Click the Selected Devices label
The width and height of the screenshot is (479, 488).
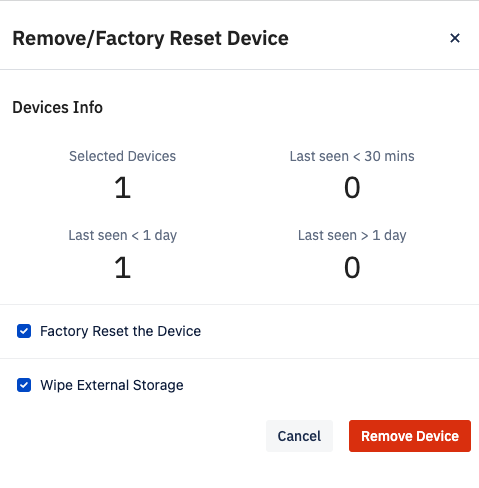point(122,156)
